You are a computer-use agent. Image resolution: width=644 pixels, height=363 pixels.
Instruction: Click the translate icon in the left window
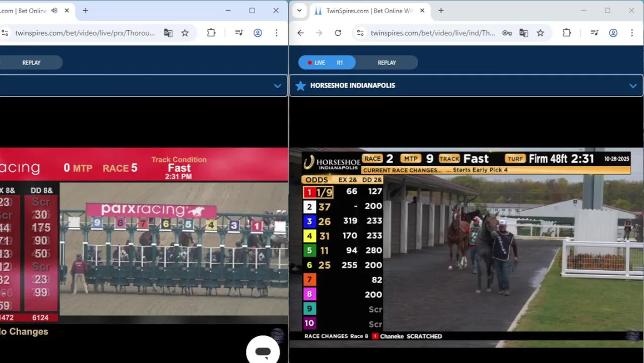tap(168, 33)
